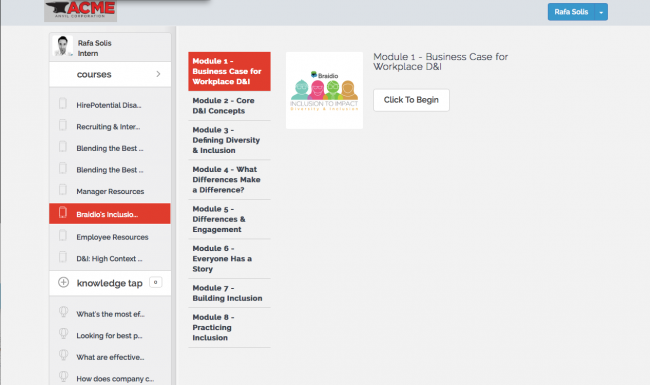
Task: Select Module 2 - Core D&I Concepts
Action: [x=229, y=106]
